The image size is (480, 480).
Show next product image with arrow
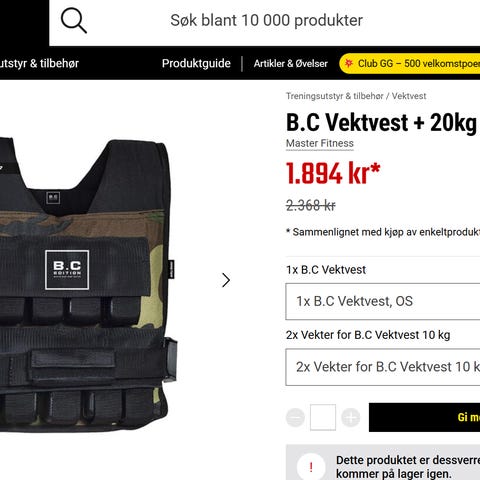(x=226, y=280)
